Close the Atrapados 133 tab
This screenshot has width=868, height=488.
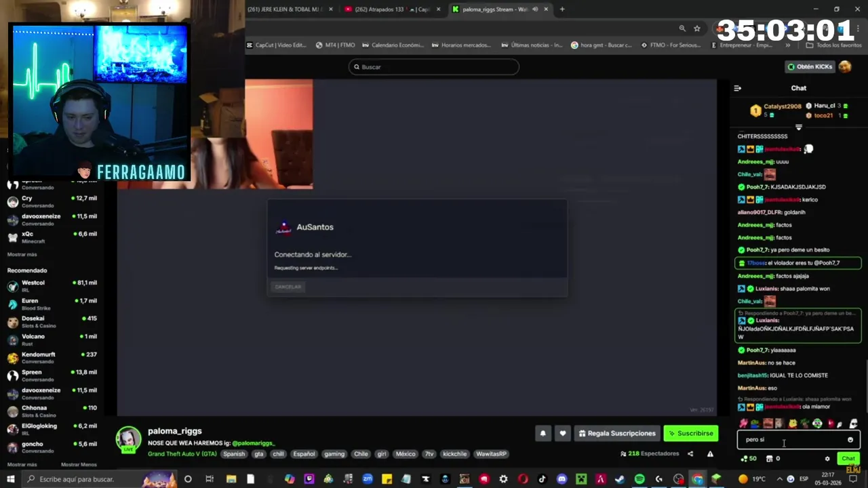(438, 9)
